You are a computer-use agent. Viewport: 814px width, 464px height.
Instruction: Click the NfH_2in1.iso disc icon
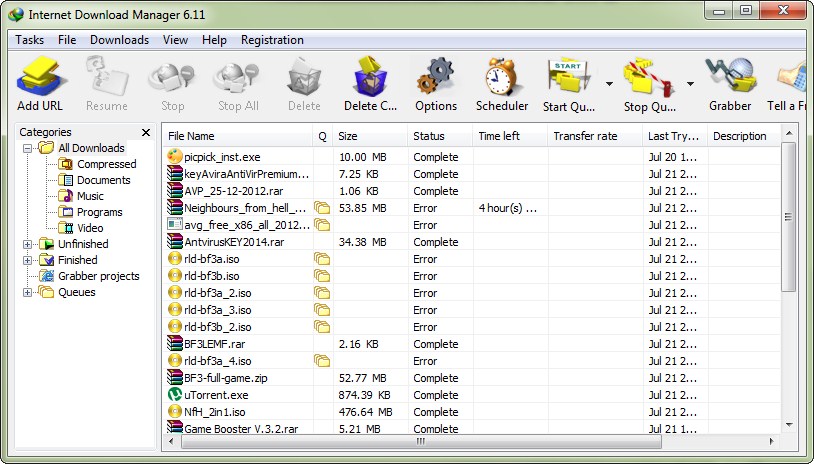175,412
